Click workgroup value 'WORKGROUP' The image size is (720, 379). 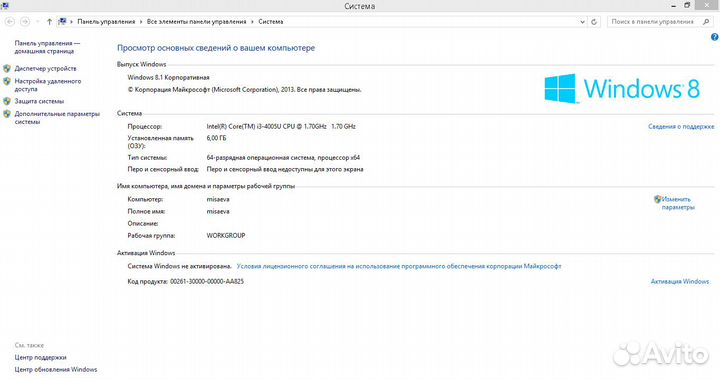[x=226, y=236]
